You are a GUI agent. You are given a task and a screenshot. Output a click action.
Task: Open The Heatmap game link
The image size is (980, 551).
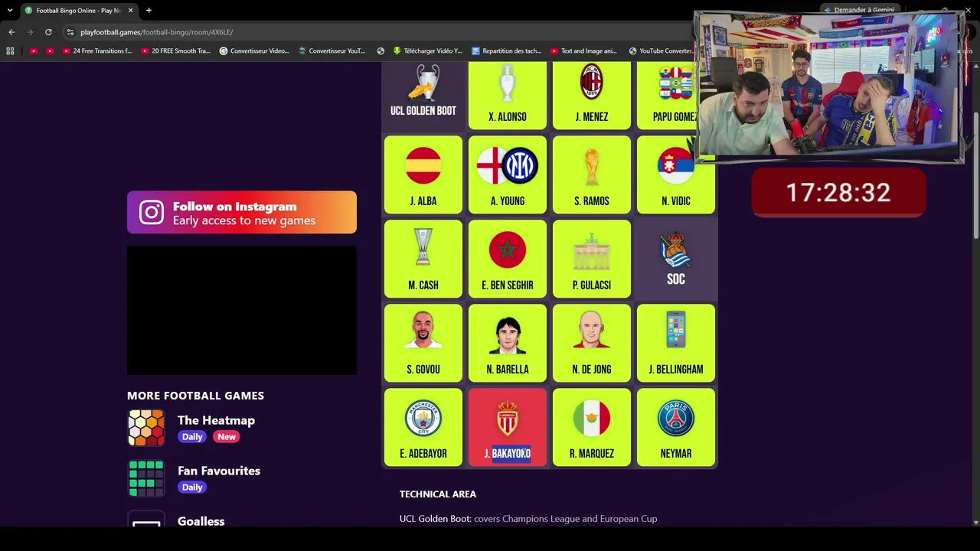pos(216,420)
